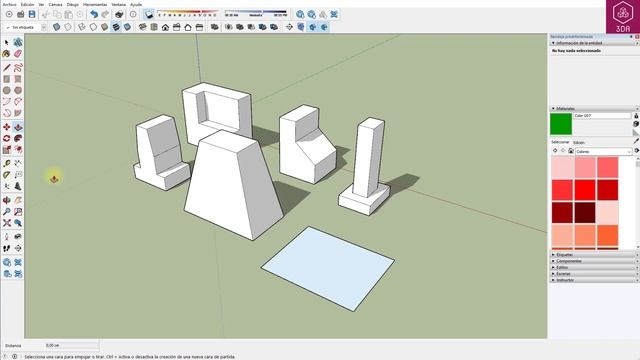This screenshot has width=640, height=360.
Task: Open the Cámara menu
Action: pos(55,4)
